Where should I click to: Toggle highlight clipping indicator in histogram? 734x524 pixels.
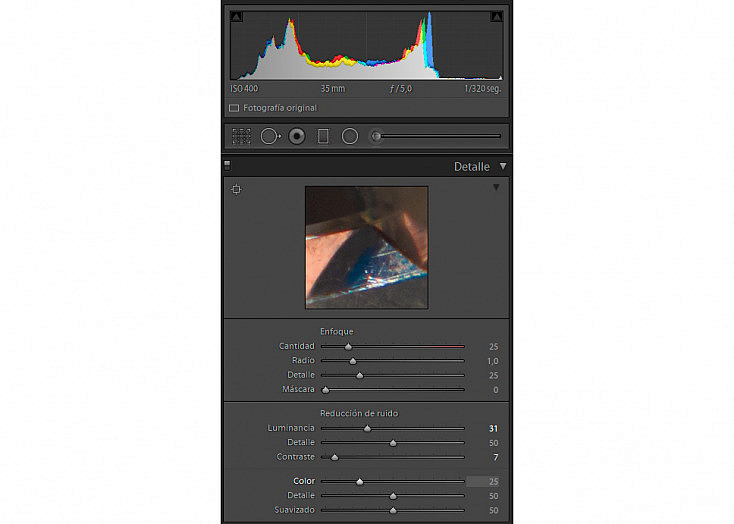click(x=497, y=17)
